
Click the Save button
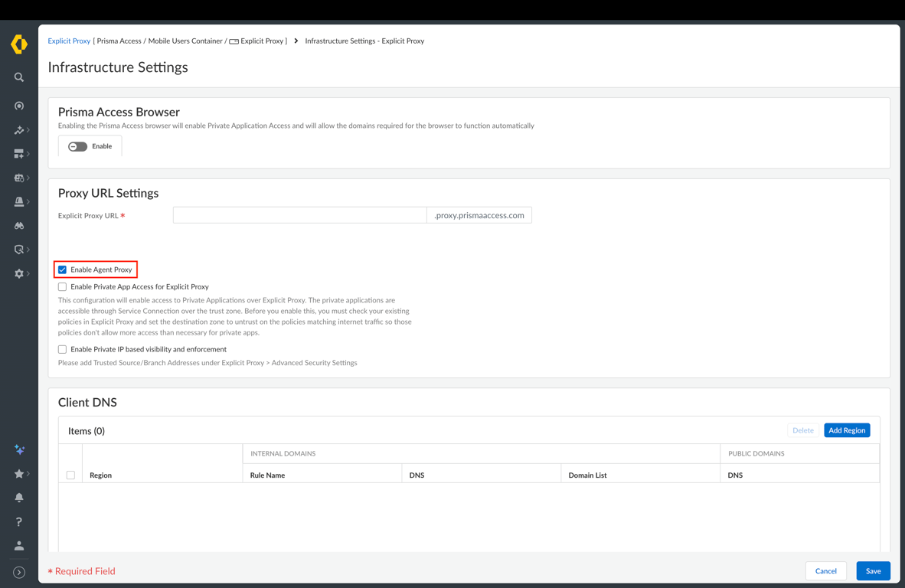click(874, 570)
